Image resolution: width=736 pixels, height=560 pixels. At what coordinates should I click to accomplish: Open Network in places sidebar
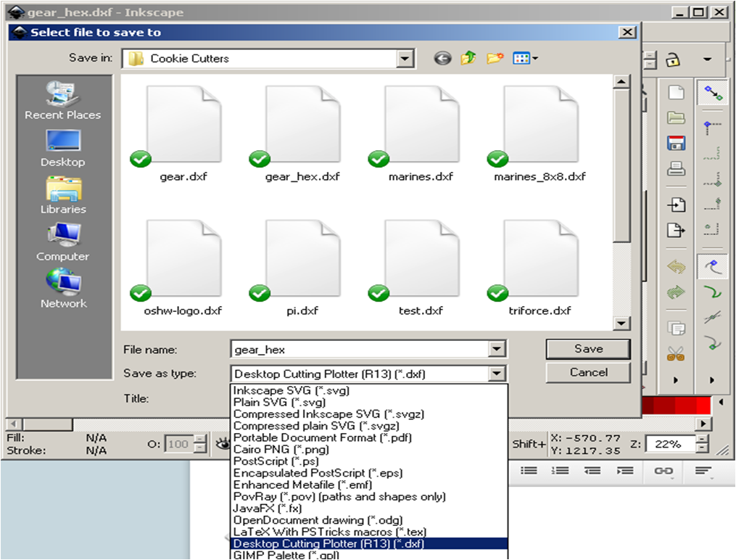pyautogui.click(x=63, y=289)
